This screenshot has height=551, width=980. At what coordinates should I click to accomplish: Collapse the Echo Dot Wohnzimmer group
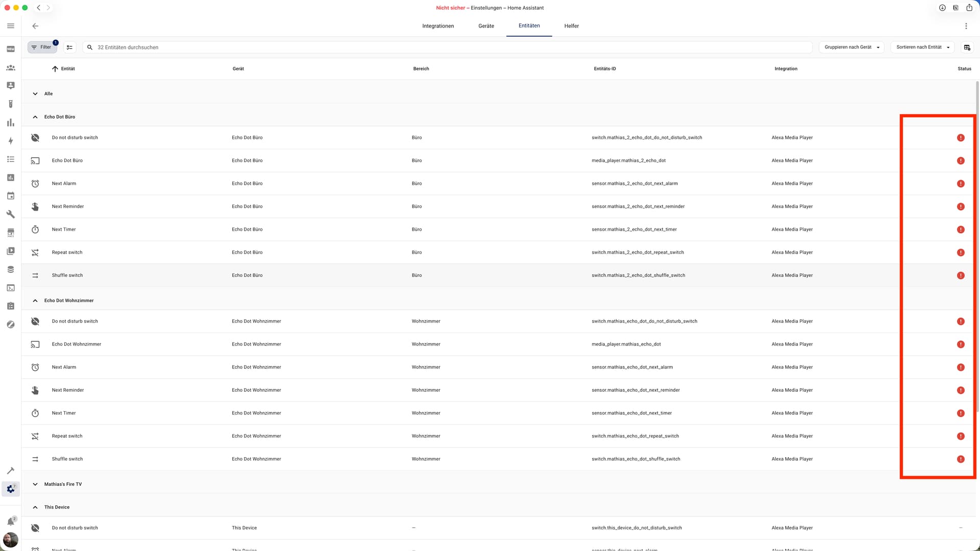pyautogui.click(x=35, y=300)
